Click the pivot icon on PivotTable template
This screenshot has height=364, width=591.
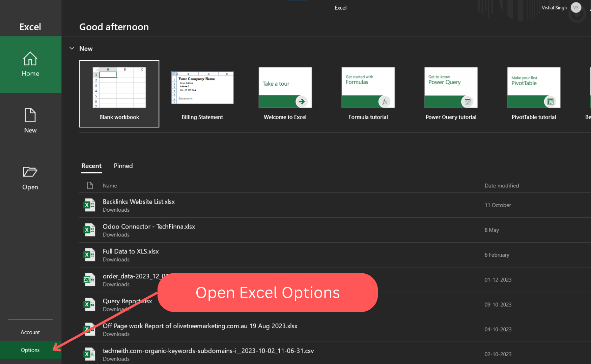[x=551, y=101]
